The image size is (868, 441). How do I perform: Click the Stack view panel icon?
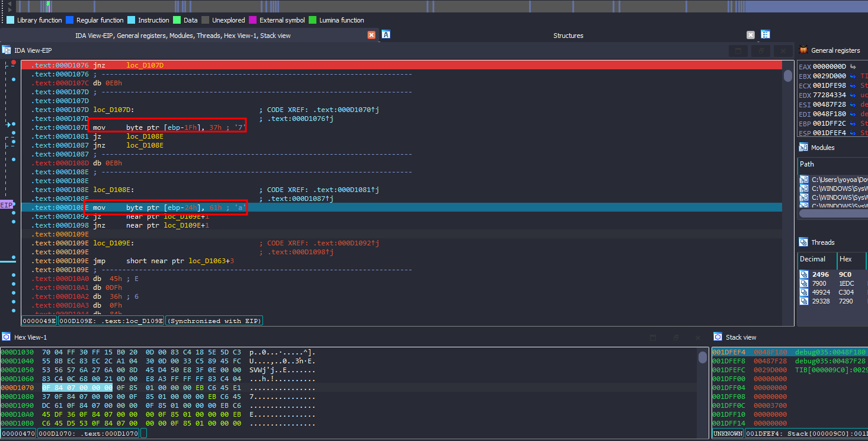tap(718, 337)
